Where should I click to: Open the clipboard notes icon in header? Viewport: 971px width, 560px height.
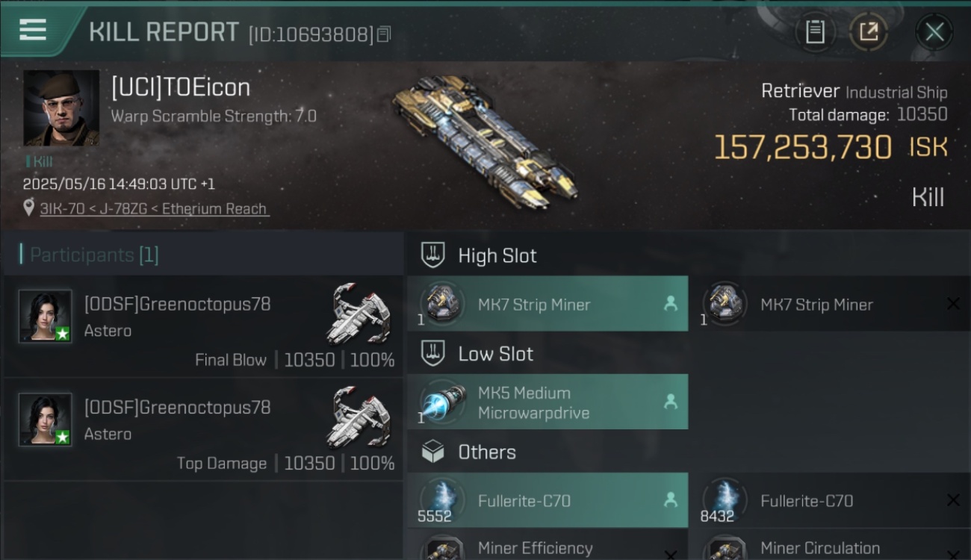tap(815, 32)
